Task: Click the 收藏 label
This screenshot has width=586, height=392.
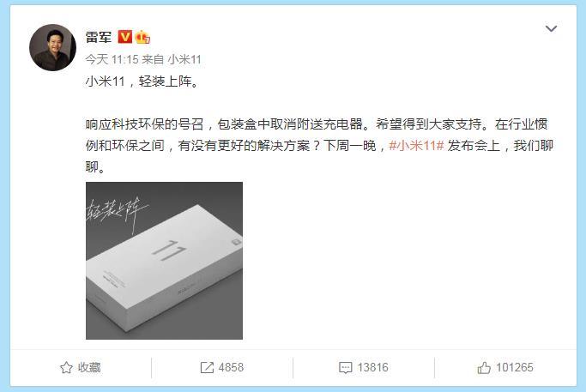Action: point(89,367)
